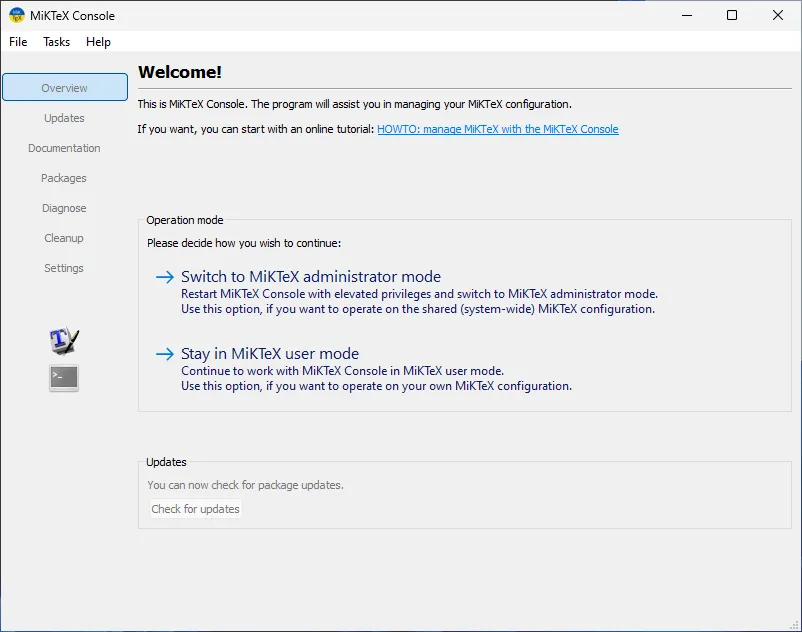Go to the Updates page
Screen dimensions: 802x632
point(64,118)
